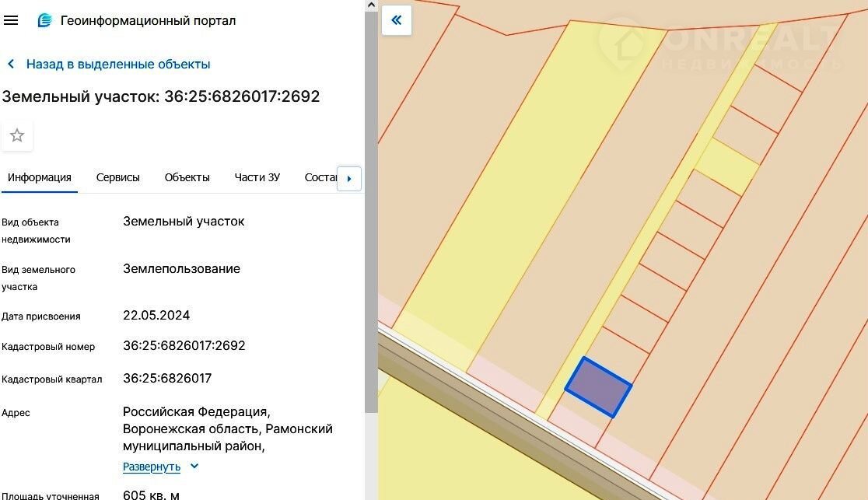
Task: Click the cadastral quarter value 36:25:6826017
Action: point(167,379)
